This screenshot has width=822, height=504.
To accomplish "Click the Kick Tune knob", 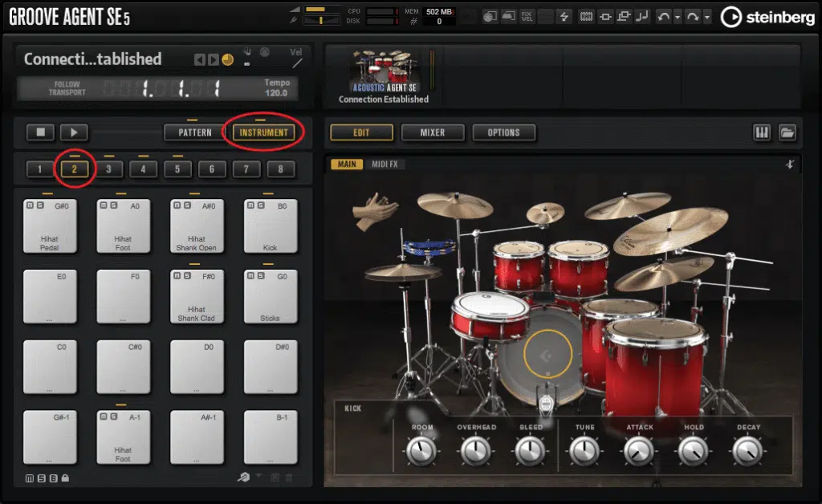I will point(584,451).
